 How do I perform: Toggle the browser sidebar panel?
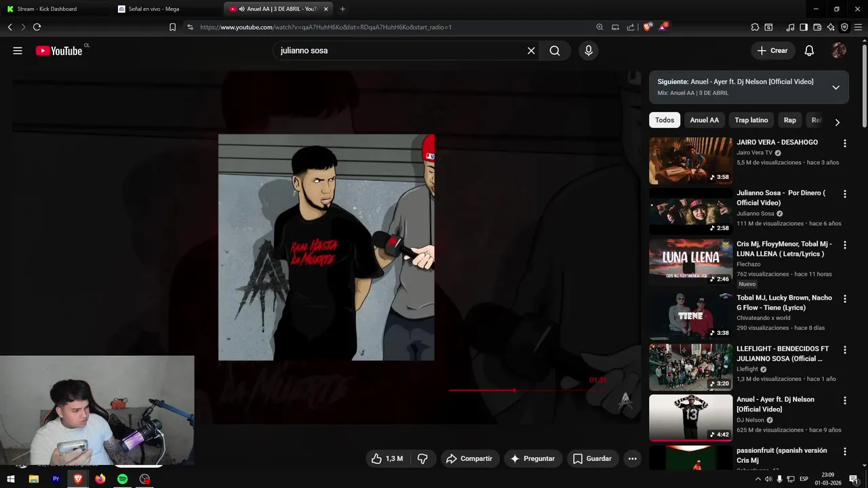pyautogui.click(x=804, y=27)
